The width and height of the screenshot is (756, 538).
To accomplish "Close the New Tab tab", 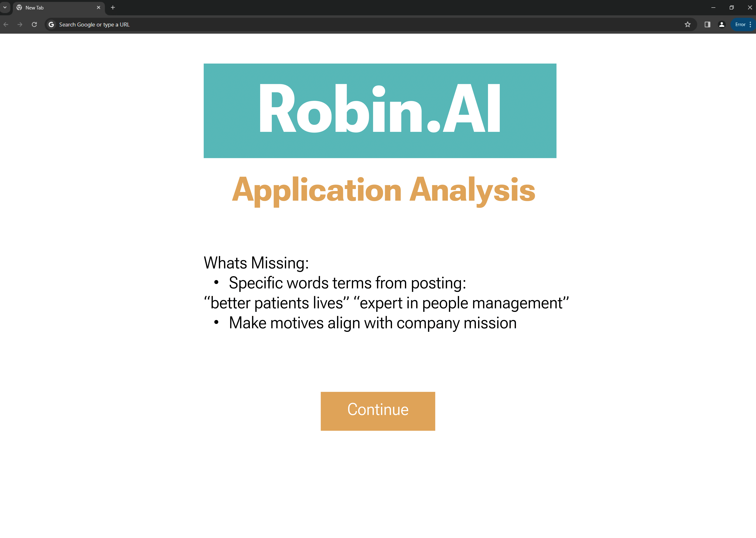I will coord(98,8).
